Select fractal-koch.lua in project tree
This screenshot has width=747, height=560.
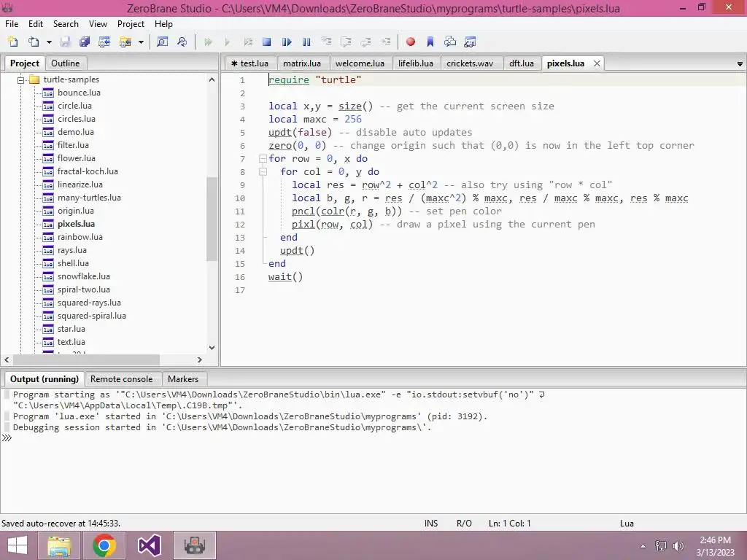click(88, 171)
